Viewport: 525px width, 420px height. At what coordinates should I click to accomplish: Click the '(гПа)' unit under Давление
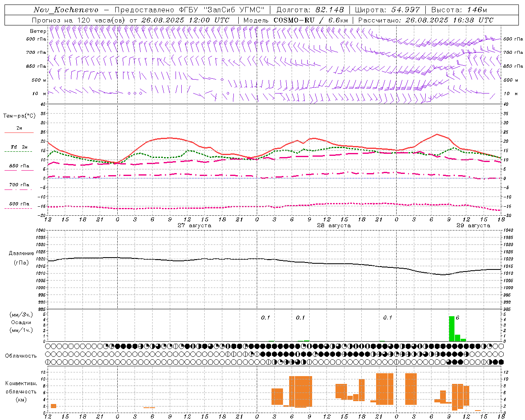tap(21, 263)
